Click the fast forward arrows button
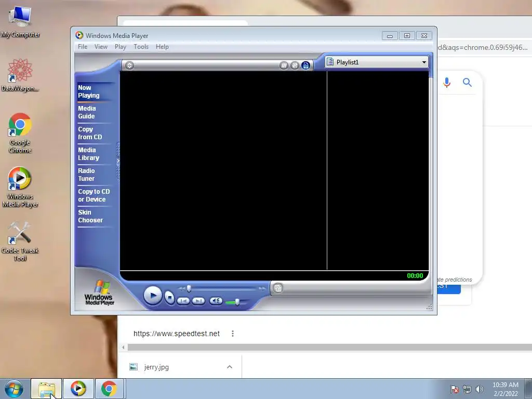This screenshot has height=399, width=532. click(262, 289)
